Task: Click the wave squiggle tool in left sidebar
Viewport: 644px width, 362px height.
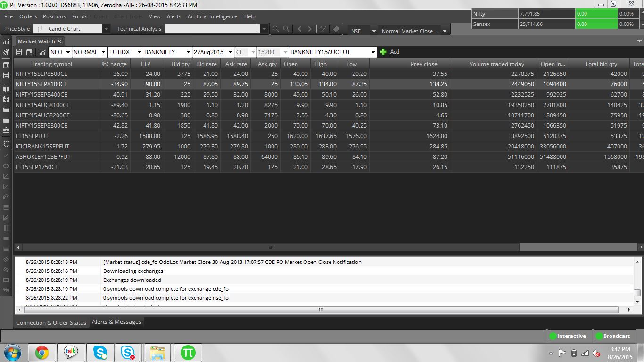Action: (x=6, y=290)
